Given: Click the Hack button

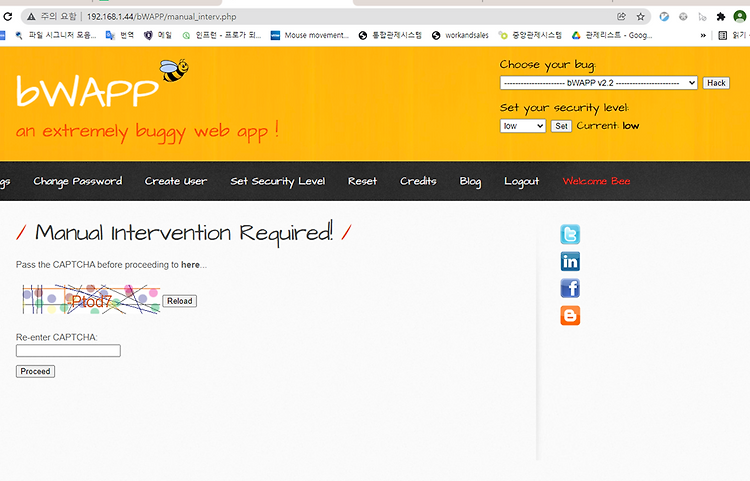Looking at the screenshot, I should [x=716, y=83].
